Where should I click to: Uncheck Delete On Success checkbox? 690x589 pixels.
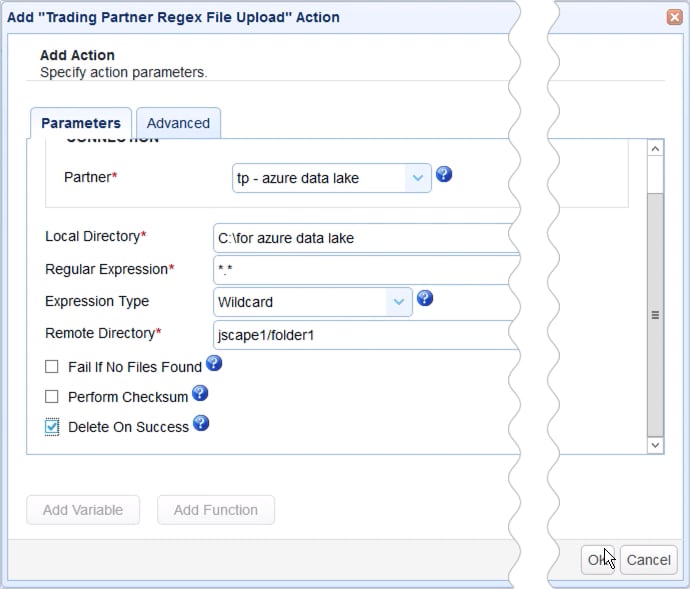(52, 427)
